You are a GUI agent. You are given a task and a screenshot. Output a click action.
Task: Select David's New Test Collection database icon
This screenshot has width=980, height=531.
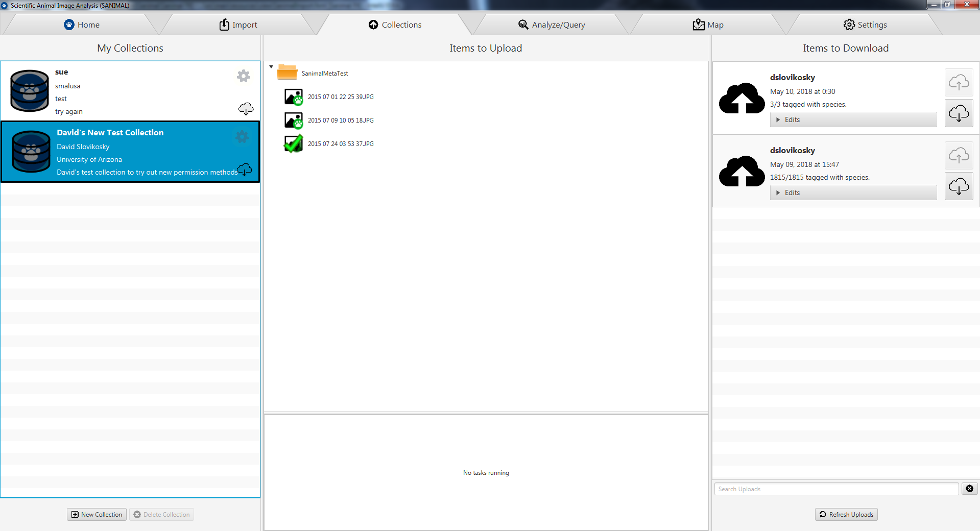pos(31,152)
